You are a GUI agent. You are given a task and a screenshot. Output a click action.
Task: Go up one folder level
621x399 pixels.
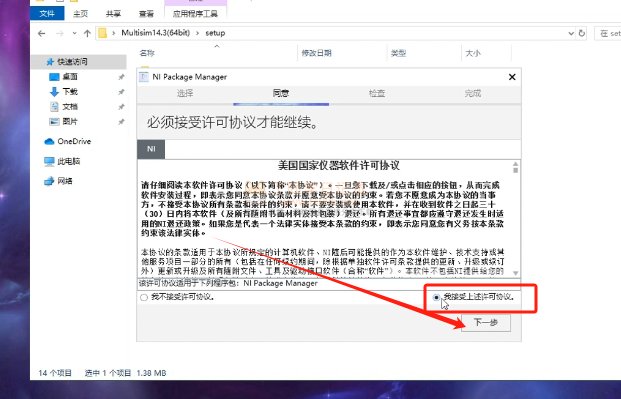pos(87,34)
